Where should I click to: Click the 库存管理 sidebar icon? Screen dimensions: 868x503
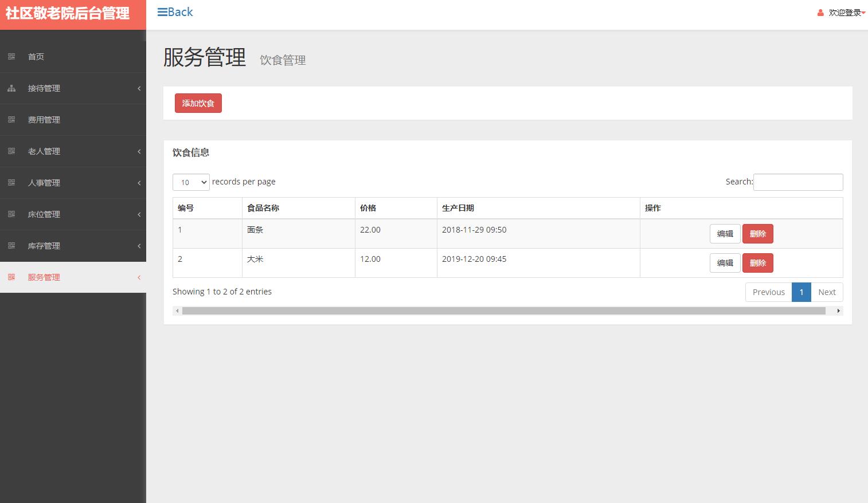coord(11,246)
